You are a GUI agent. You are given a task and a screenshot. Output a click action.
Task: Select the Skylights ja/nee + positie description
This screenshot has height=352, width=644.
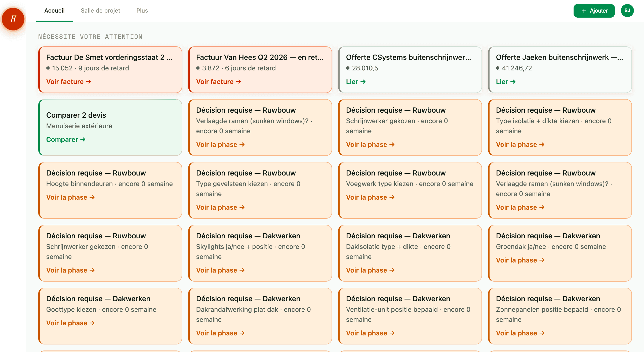(x=251, y=251)
